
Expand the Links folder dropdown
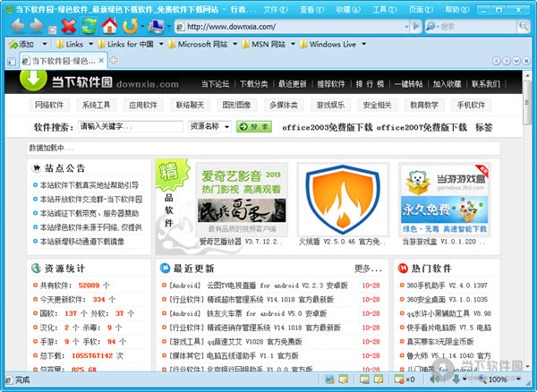pos(90,44)
